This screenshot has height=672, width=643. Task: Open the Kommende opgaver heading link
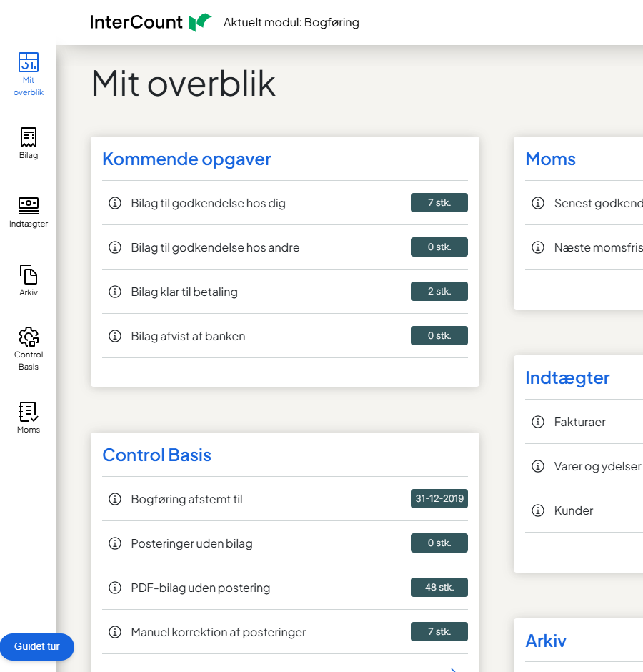pos(186,159)
